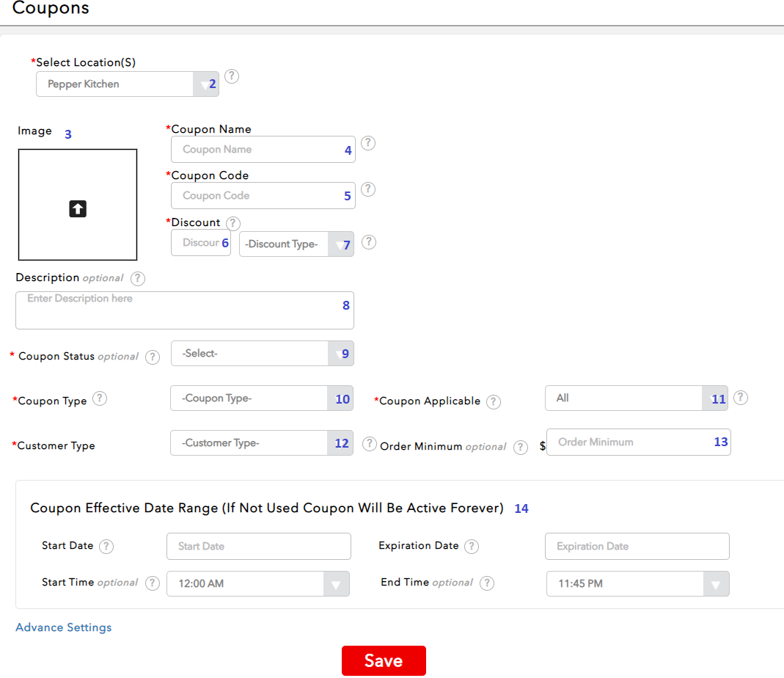Open the Start Time 12:00 AM dropdown
Viewport: 784px width, 678px height.
click(258, 584)
